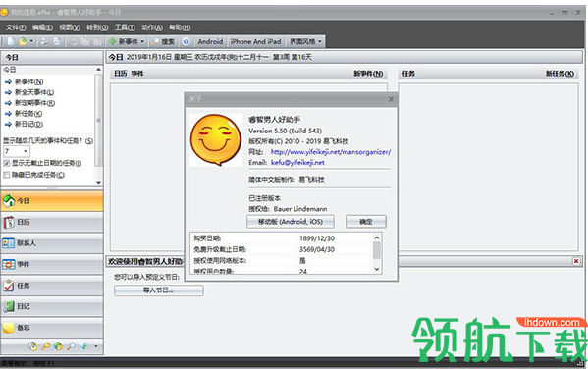588x369 pixels.
Task: Click the 导入节日... button
Action: 159,290
